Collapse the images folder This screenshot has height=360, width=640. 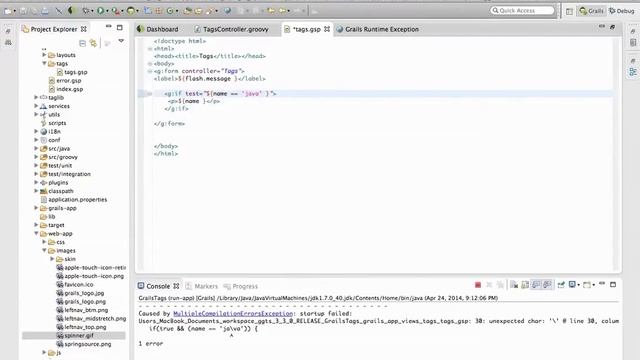pos(44,250)
